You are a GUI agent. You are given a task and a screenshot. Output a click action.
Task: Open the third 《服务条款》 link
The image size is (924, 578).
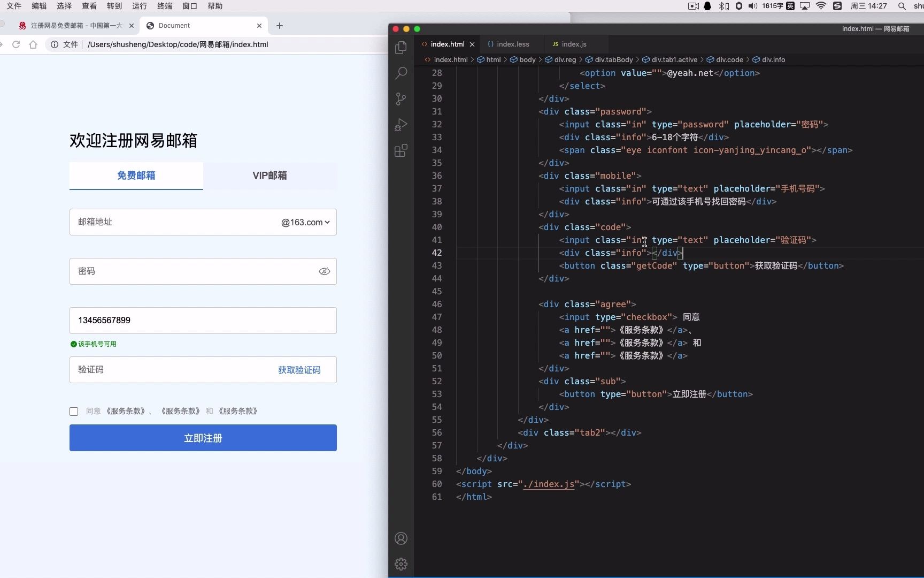(238, 412)
